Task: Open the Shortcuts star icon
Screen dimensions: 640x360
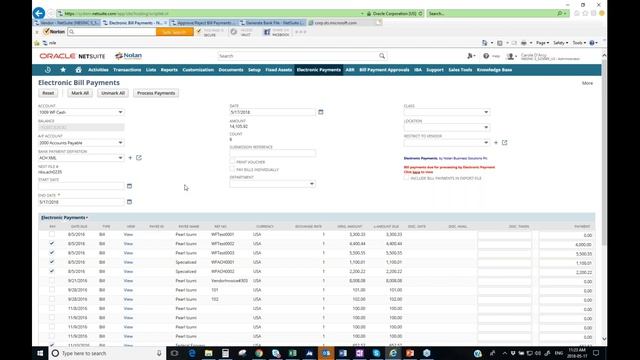Action: [63, 70]
